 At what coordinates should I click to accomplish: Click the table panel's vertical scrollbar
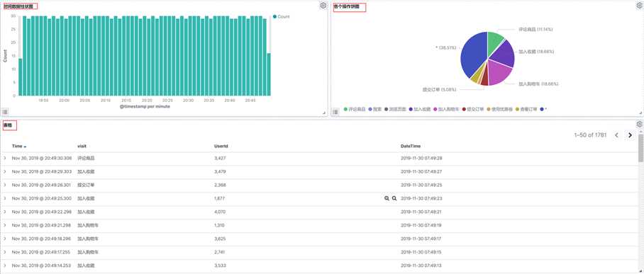[x=640, y=148]
